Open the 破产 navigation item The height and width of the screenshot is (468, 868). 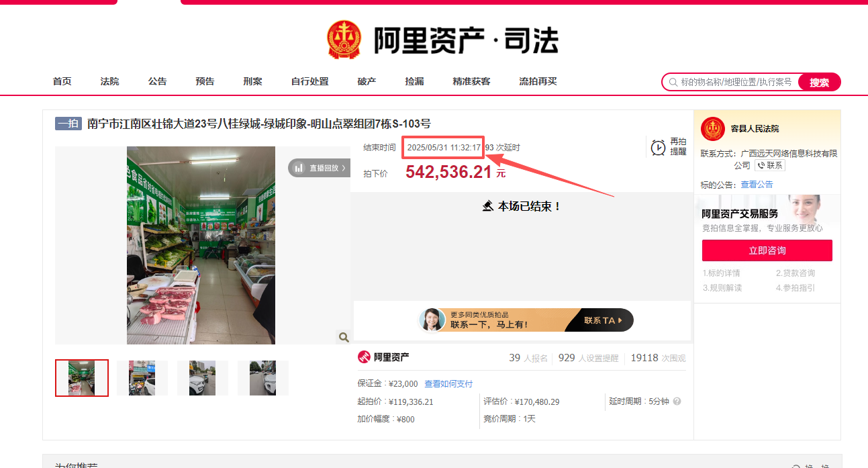tap(367, 81)
